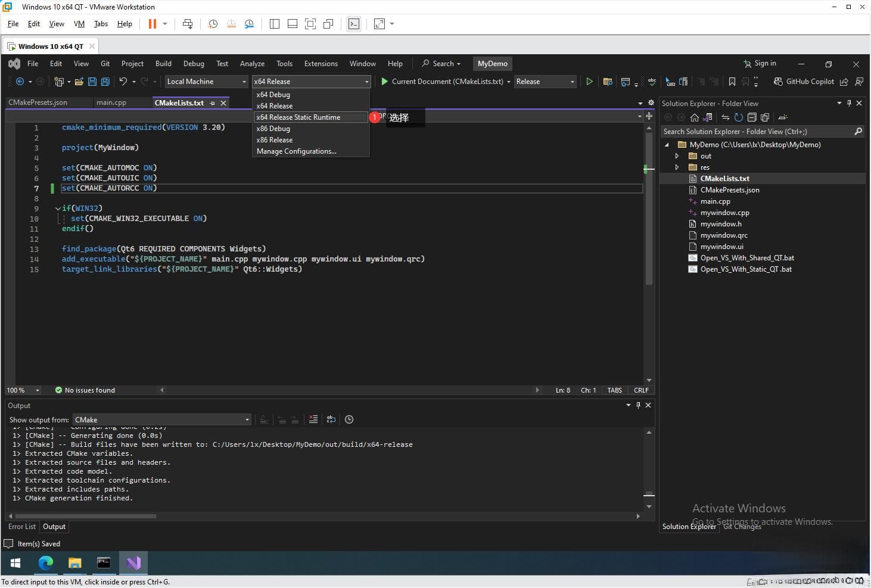
Task: Open GitHub Copilot menu
Action: point(804,82)
